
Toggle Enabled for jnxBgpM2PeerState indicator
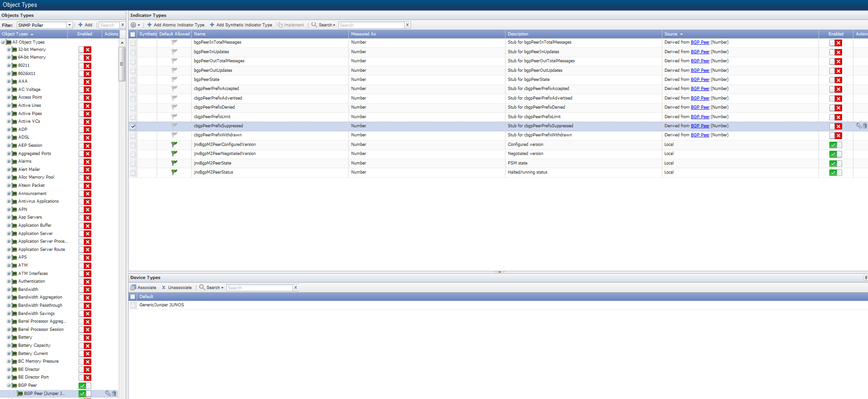coord(835,163)
